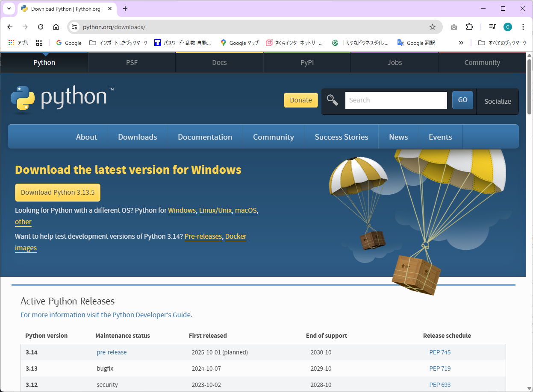Click into the Search input field
The image size is (533, 392).
[x=396, y=100]
